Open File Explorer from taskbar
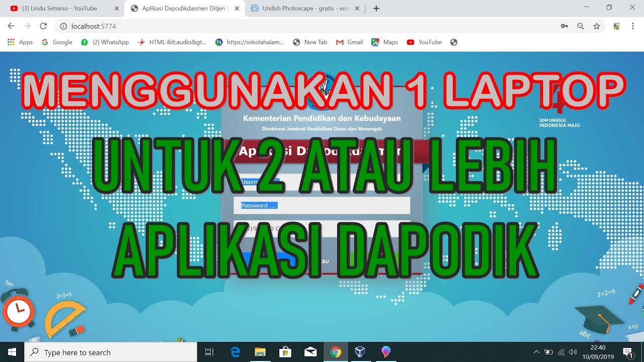The width and height of the screenshot is (644, 362). pyautogui.click(x=260, y=352)
